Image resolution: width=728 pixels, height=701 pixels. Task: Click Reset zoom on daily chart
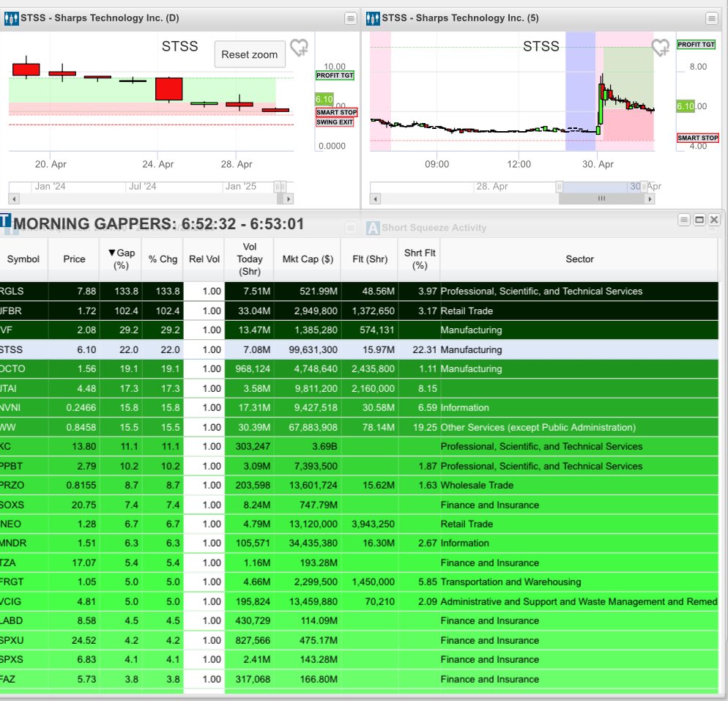coord(250,54)
